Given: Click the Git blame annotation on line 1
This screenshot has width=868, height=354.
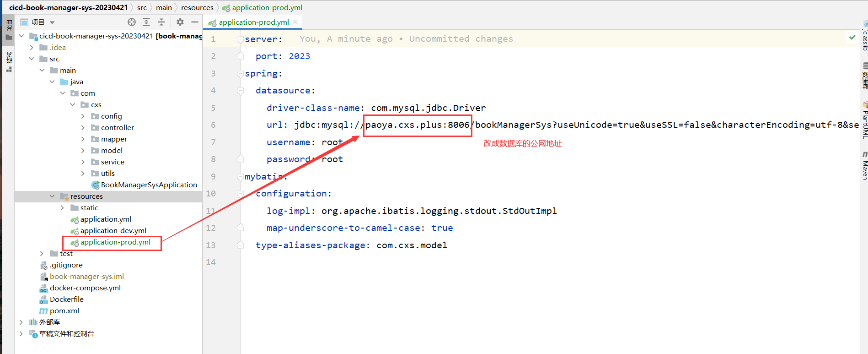Looking at the screenshot, I should (x=406, y=39).
